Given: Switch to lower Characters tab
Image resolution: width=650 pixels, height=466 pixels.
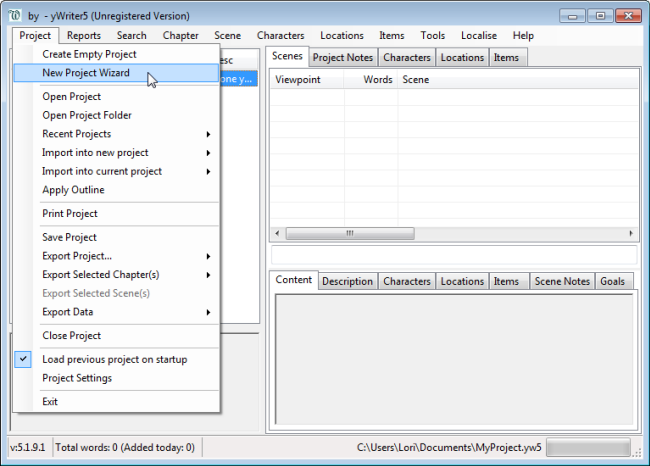Looking at the screenshot, I should [407, 282].
